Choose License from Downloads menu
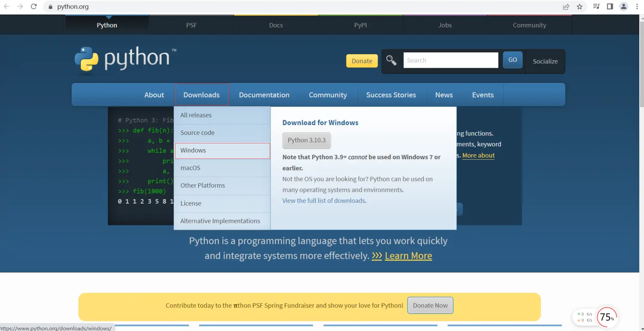The width and height of the screenshot is (644, 331). (222, 203)
